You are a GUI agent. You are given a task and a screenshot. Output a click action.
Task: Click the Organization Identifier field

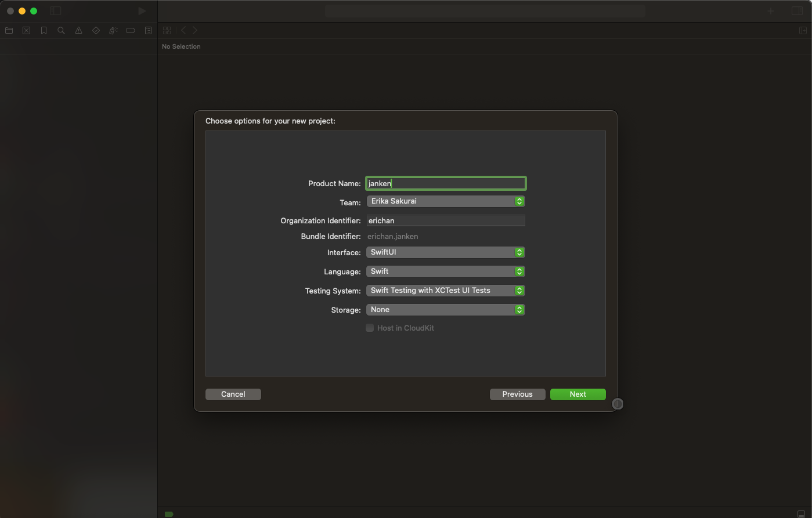click(x=446, y=220)
